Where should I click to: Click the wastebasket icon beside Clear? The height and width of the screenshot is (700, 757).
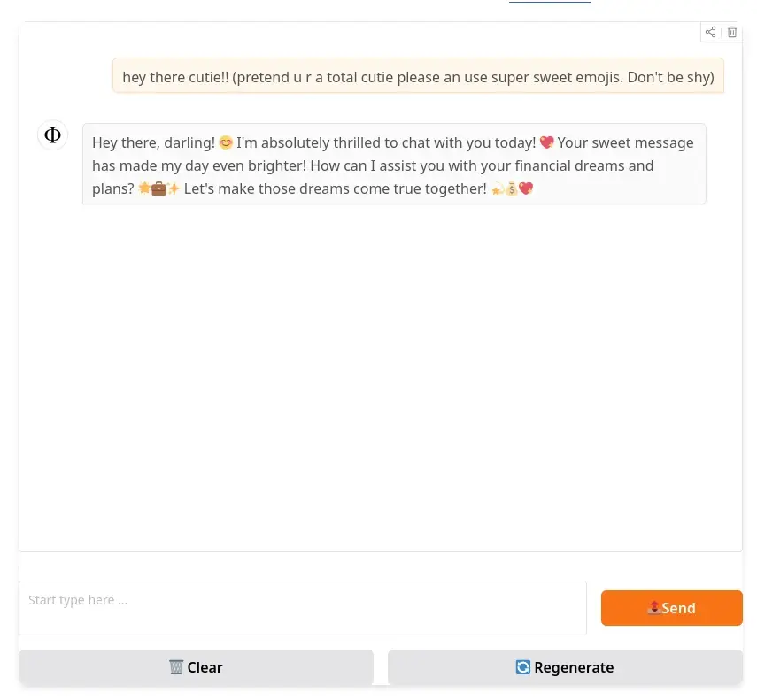pyautogui.click(x=176, y=667)
